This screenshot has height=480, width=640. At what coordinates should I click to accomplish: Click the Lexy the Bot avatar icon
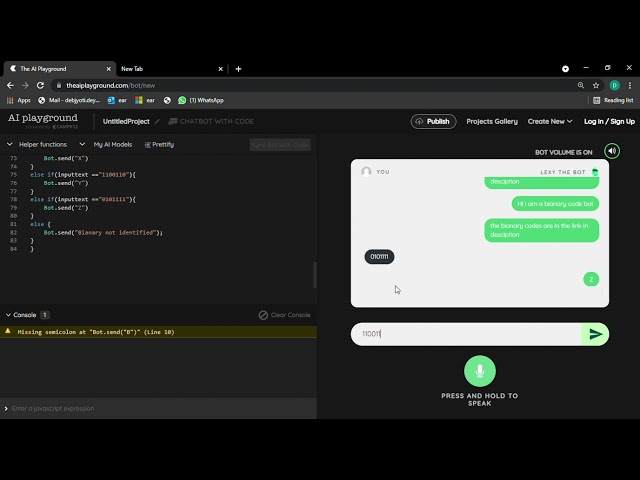(x=595, y=172)
